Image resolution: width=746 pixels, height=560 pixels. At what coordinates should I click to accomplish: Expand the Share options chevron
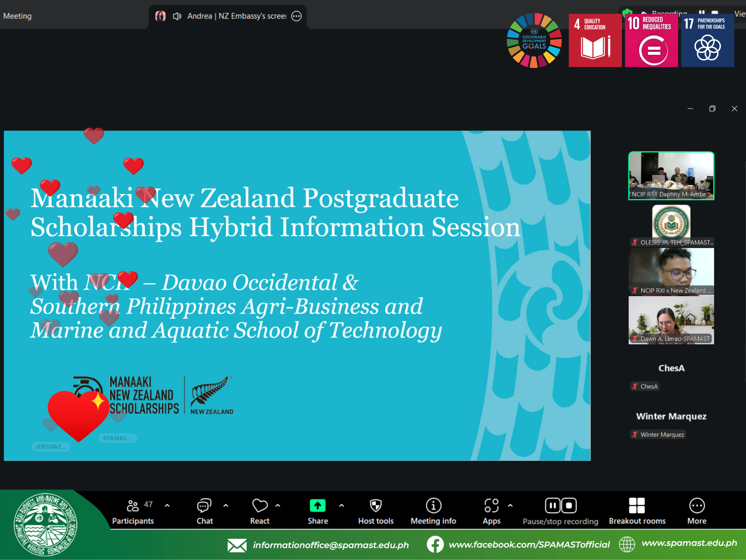point(341,506)
